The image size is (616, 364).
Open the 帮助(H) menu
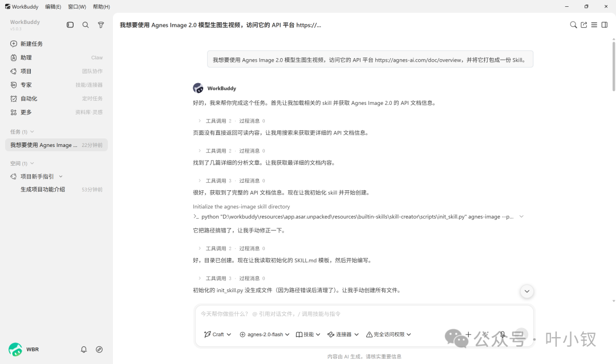click(x=102, y=7)
